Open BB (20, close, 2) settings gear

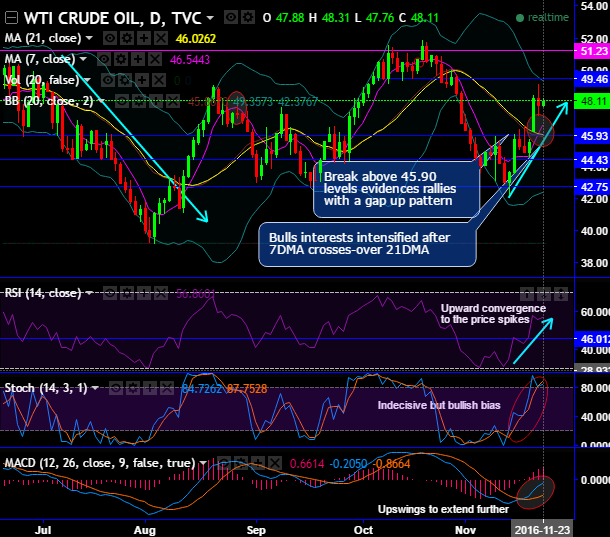point(139,102)
